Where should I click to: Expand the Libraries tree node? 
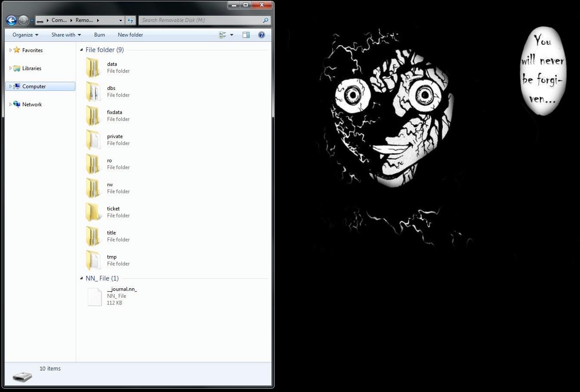coord(10,68)
